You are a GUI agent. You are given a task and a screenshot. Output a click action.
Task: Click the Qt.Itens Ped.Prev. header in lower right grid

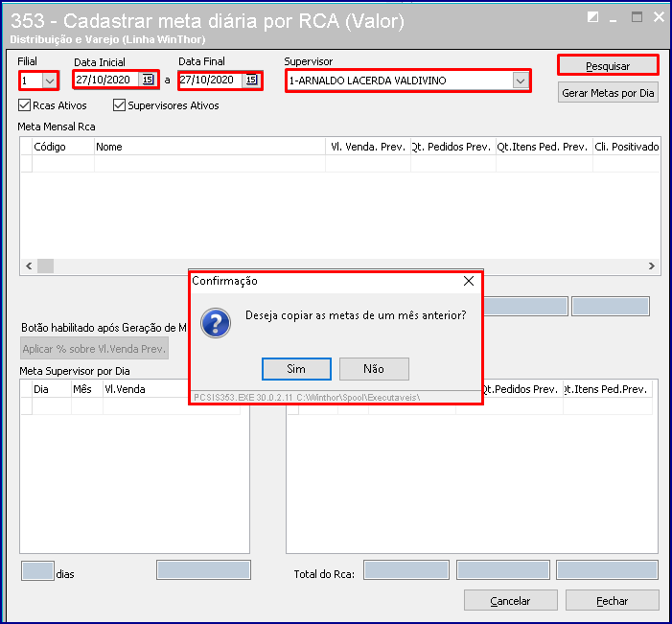point(608,389)
